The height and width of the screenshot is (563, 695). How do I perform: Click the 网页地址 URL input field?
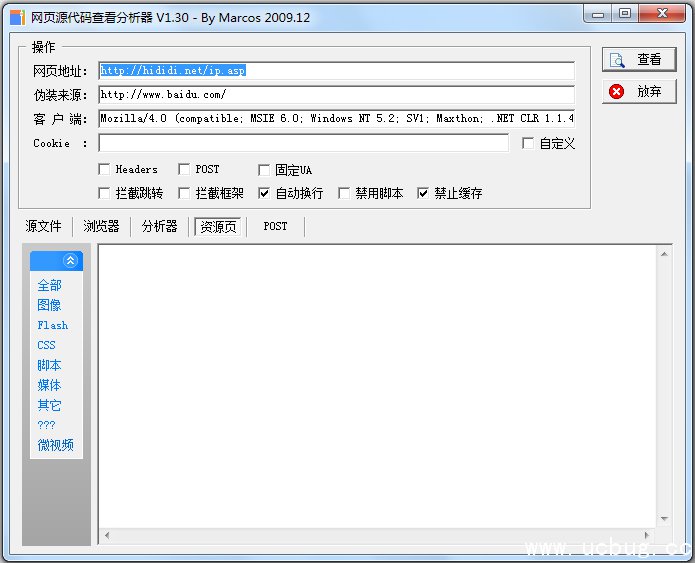tap(336, 71)
